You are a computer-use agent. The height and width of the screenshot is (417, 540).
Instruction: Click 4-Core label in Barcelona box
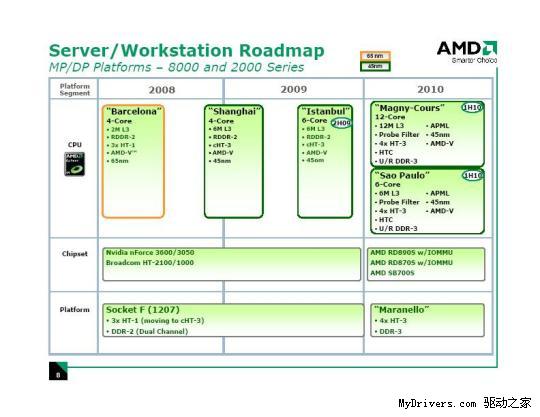click(x=119, y=121)
